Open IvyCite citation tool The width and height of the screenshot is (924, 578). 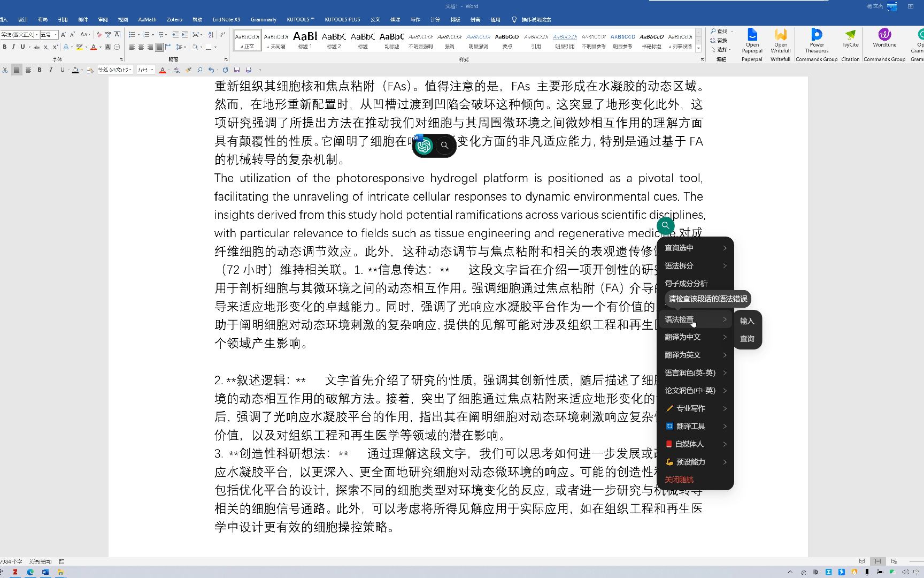click(850, 39)
